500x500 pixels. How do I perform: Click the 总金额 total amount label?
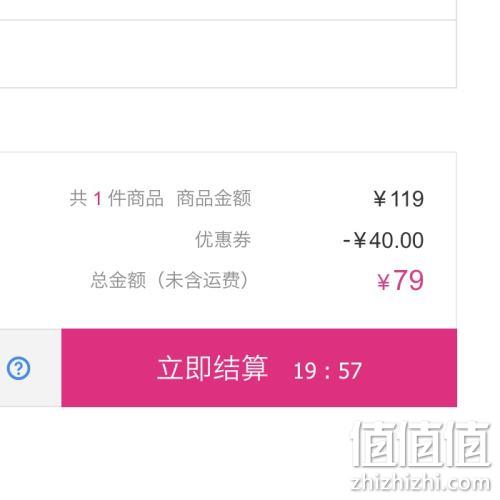tap(118, 280)
